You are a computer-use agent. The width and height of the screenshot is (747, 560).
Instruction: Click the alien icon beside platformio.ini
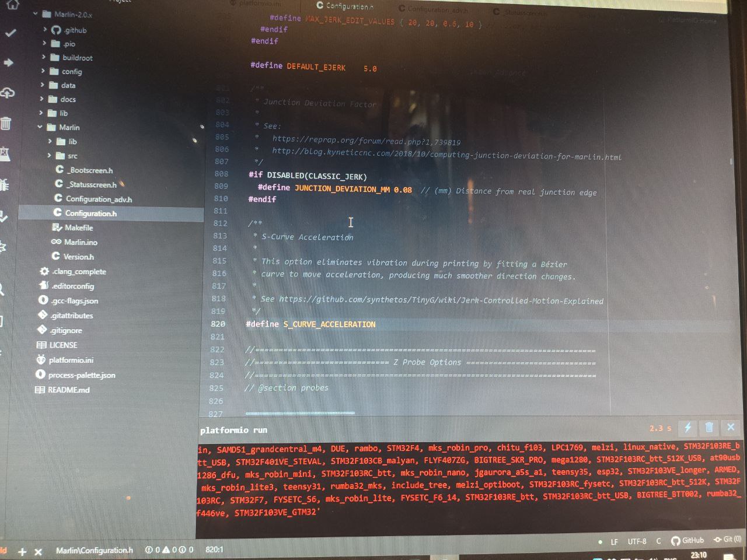click(41, 359)
